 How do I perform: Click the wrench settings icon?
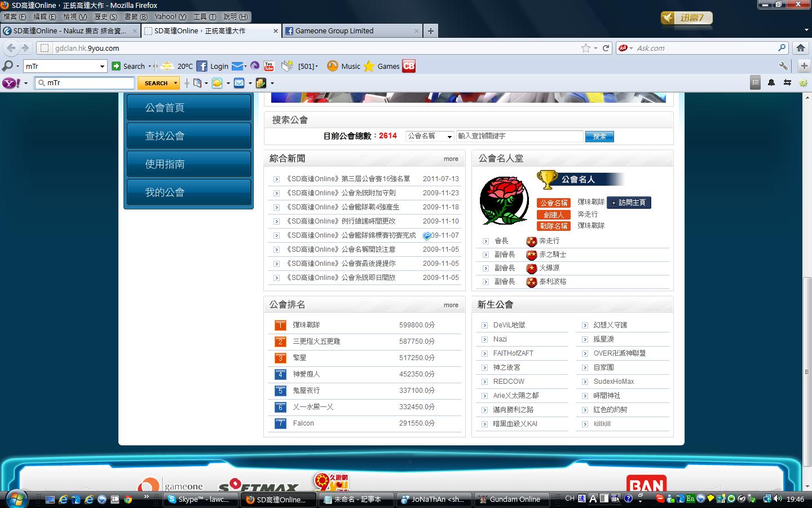783,66
